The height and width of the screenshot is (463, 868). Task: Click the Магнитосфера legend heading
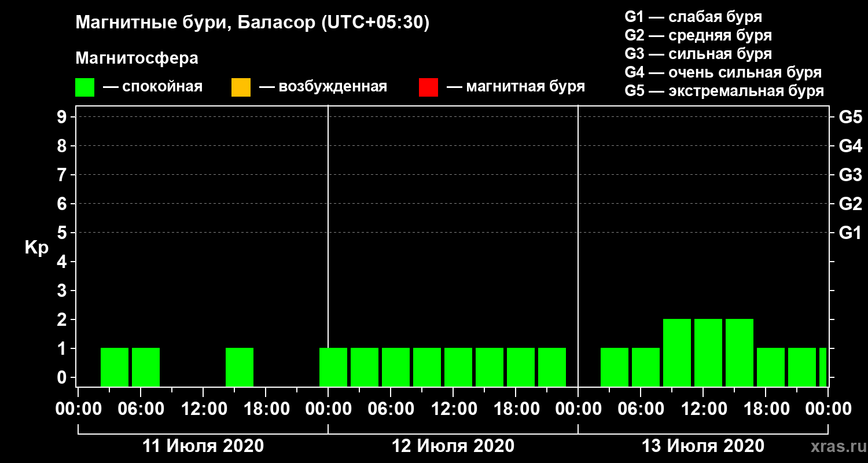click(x=137, y=58)
